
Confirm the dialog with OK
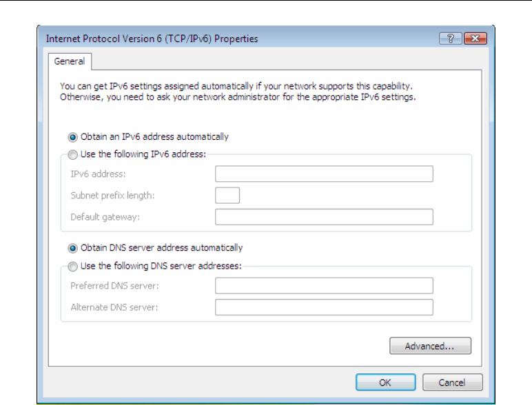pos(385,382)
